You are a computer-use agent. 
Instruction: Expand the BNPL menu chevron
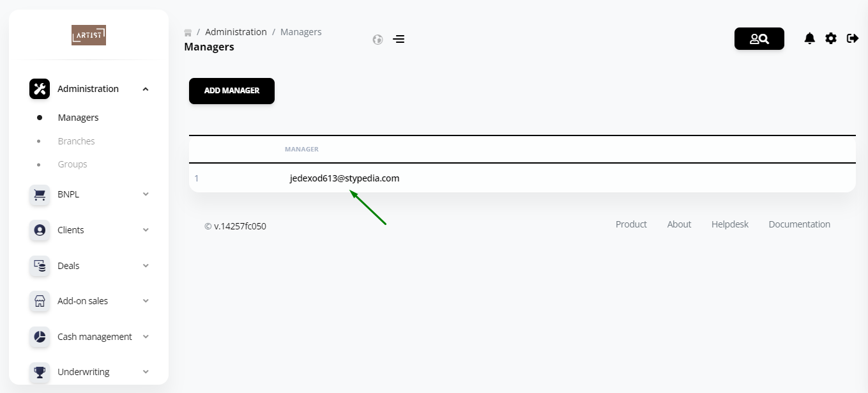146,194
